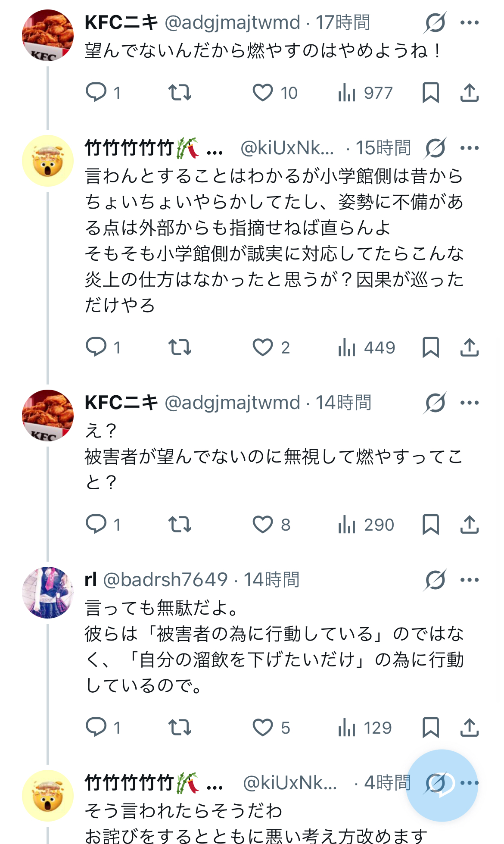Reply to the rl user's post

tap(96, 728)
